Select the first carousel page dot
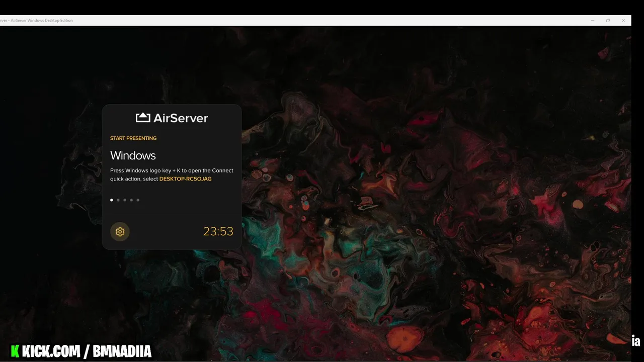The height and width of the screenshot is (362, 644). point(112,200)
